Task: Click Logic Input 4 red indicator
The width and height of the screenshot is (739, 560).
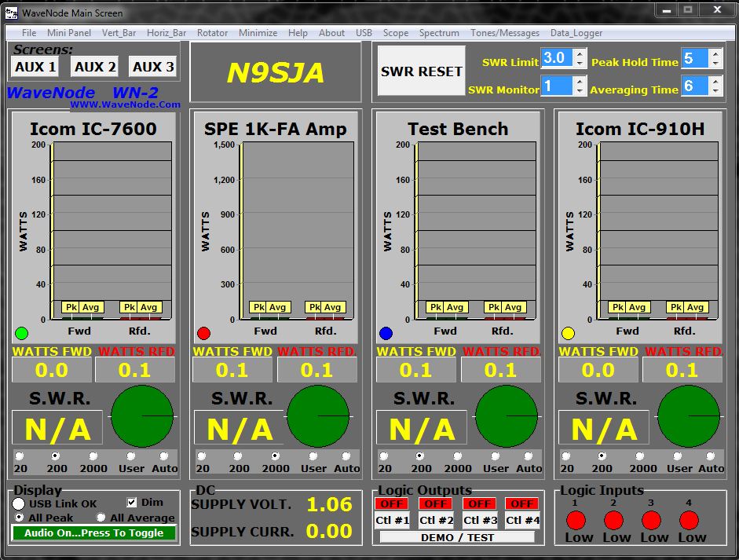Action: coord(689,520)
